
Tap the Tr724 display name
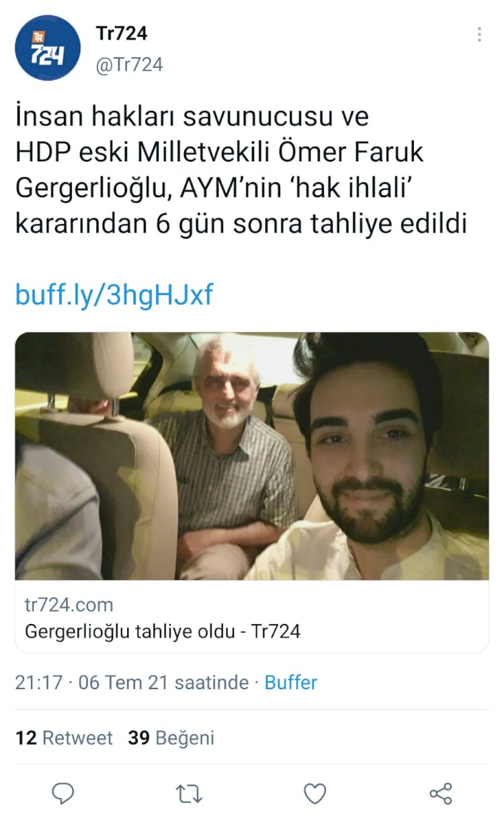point(121,33)
